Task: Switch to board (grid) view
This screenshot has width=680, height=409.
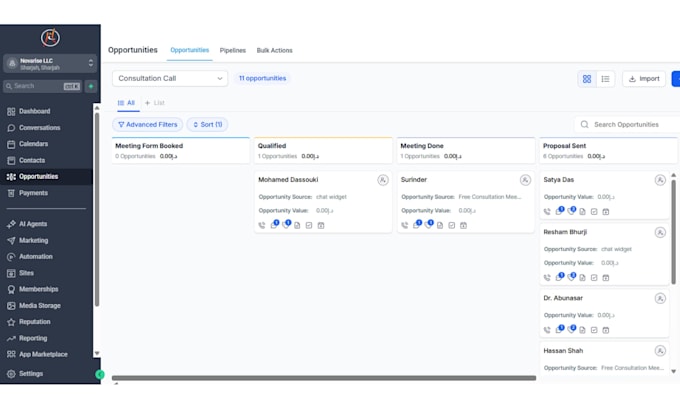Action: pos(587,79)
